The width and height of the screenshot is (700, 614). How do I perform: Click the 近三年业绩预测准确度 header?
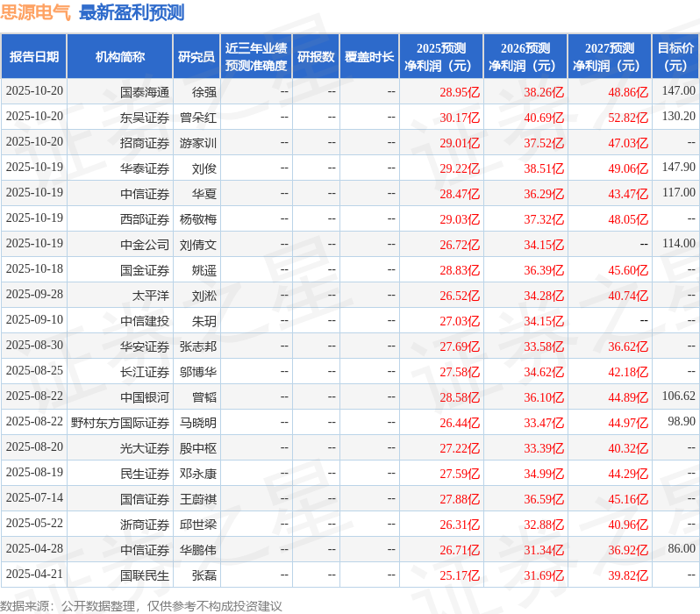click(256, 57)
